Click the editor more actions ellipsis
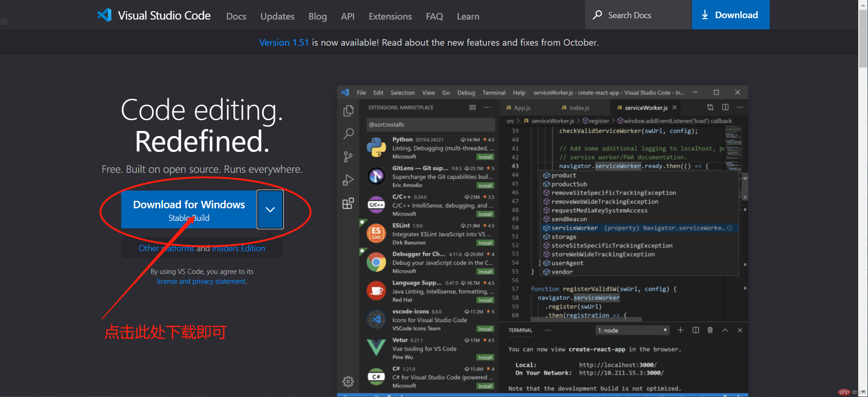This screenshot has height=397, width=868. pyautogui.click(x=740, y=107)
